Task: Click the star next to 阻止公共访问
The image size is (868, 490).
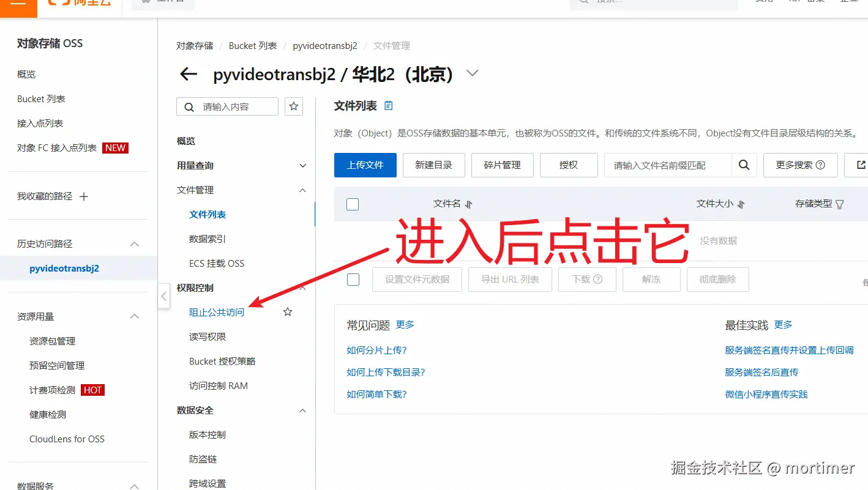Action: tap(288, 312)
